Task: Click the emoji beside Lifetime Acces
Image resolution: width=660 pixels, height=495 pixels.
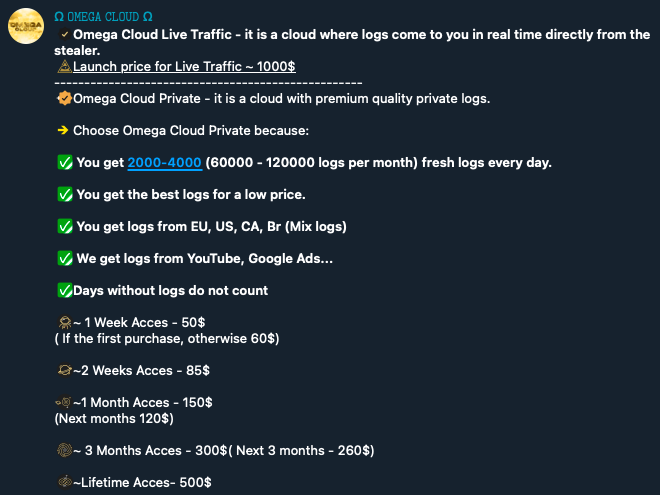Action: click(x=65, y=482)
